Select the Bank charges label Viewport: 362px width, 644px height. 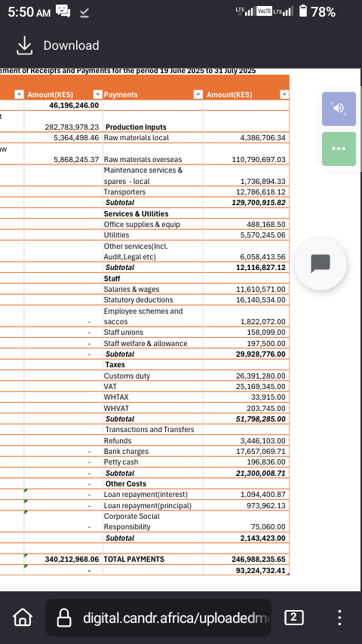point(126,452)
